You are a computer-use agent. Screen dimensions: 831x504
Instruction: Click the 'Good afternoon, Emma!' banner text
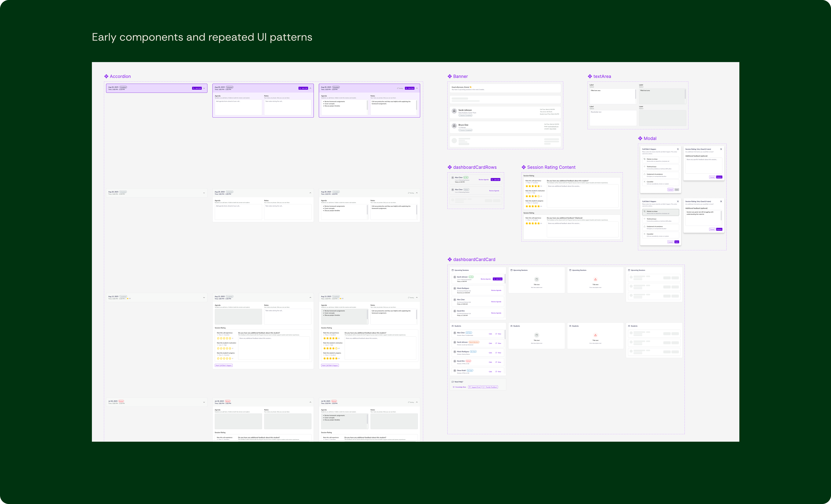pyautogui.click(x=462, y=87)
